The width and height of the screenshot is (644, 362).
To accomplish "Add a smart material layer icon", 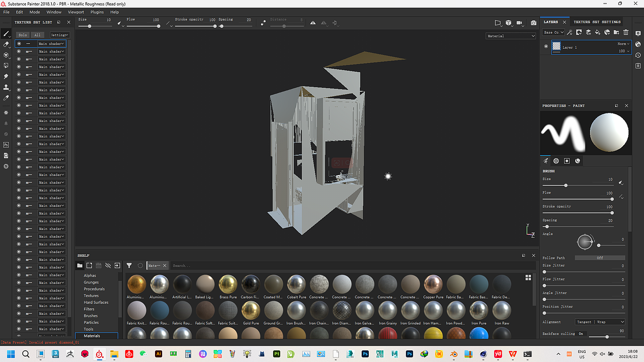I will coord(607,32).
